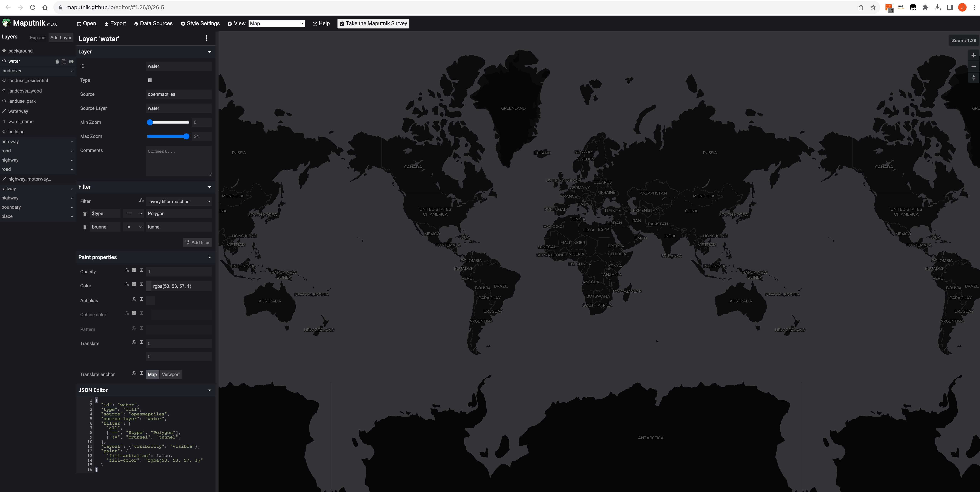Remove the $type filter row via trash icon
The image size is (980, 492).
[x=85, y=214]
